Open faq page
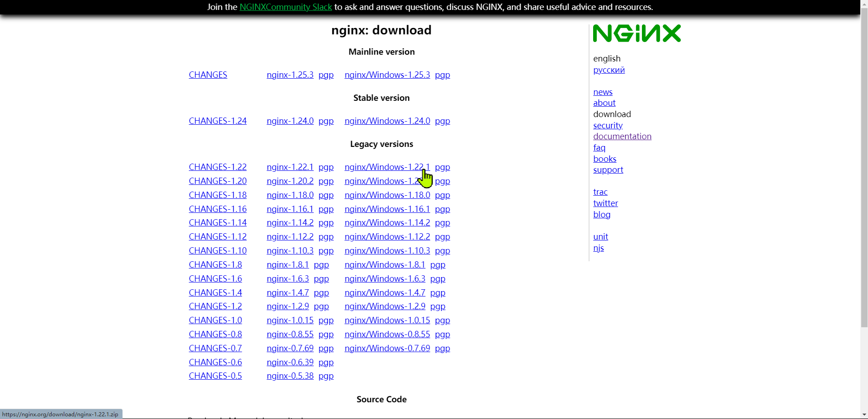The image size is (868, 419). 599,148
